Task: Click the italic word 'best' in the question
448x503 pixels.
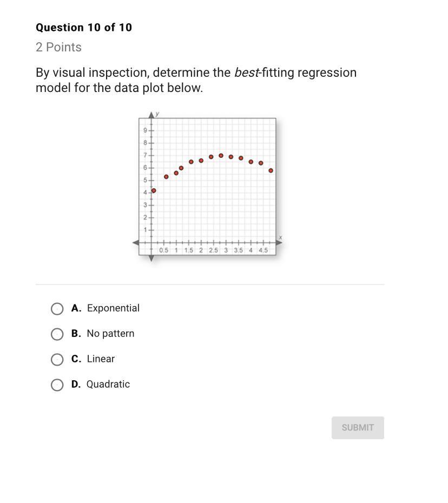Action: point(246,73)
